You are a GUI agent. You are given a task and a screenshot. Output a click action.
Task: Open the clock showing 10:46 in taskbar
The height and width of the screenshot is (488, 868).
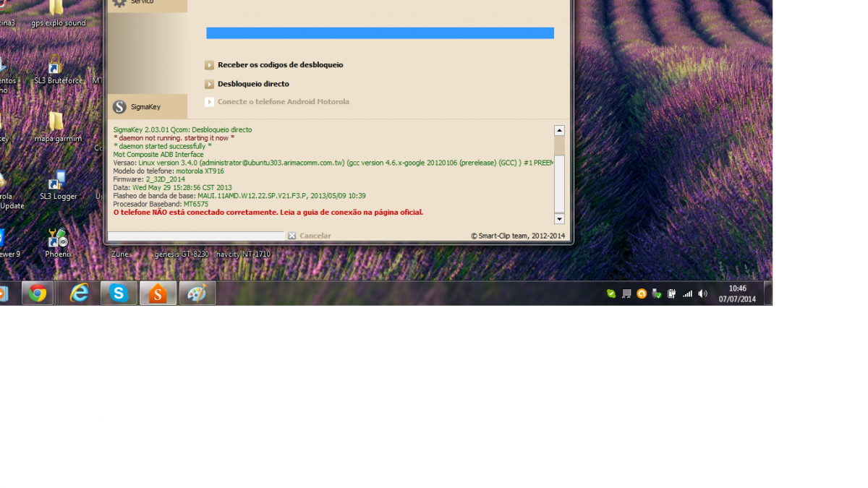click(x=737, y=294)
